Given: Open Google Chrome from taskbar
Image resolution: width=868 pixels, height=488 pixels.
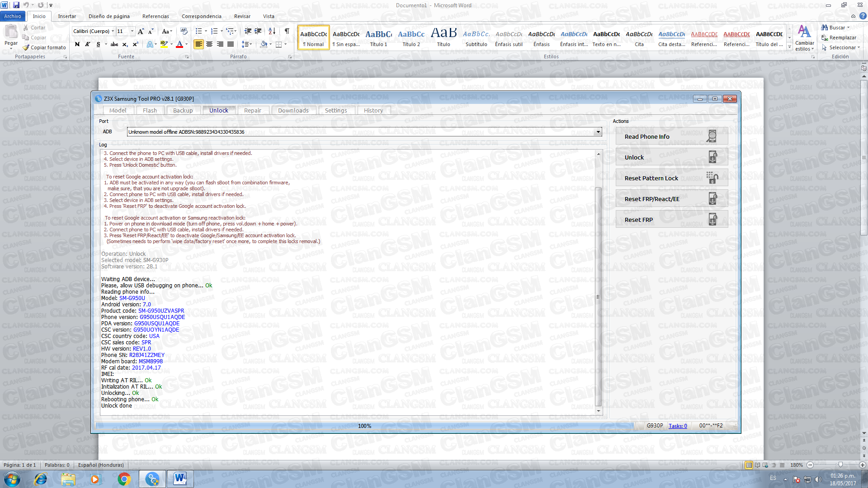Looking at the screenshot, I should pyautogui.click(x=124, y=479).
